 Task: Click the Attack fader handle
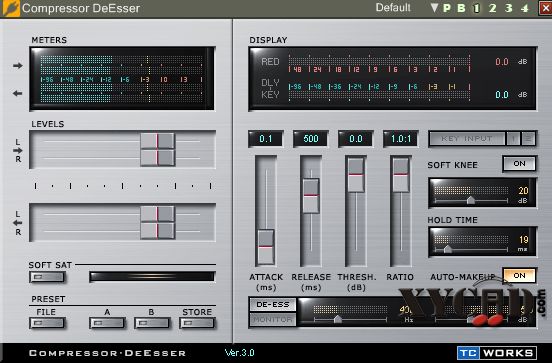click(x=266, y=247)
